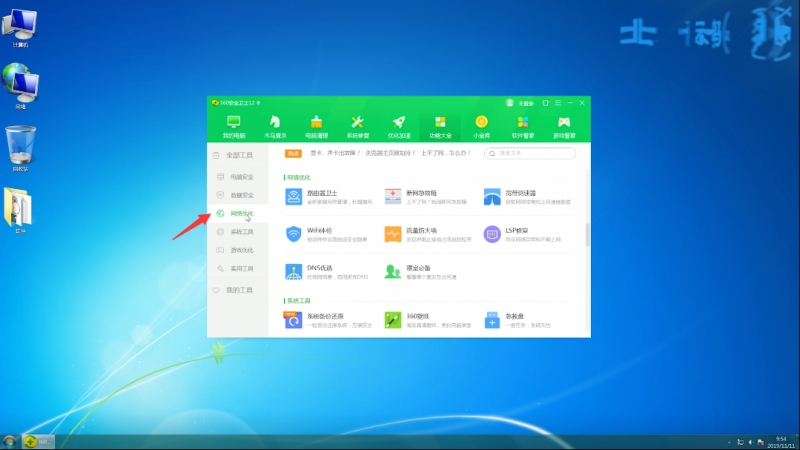Focus the tool search field
Image resolution: width=800 pixels, height=450 pixels.
tap(530, 153)
